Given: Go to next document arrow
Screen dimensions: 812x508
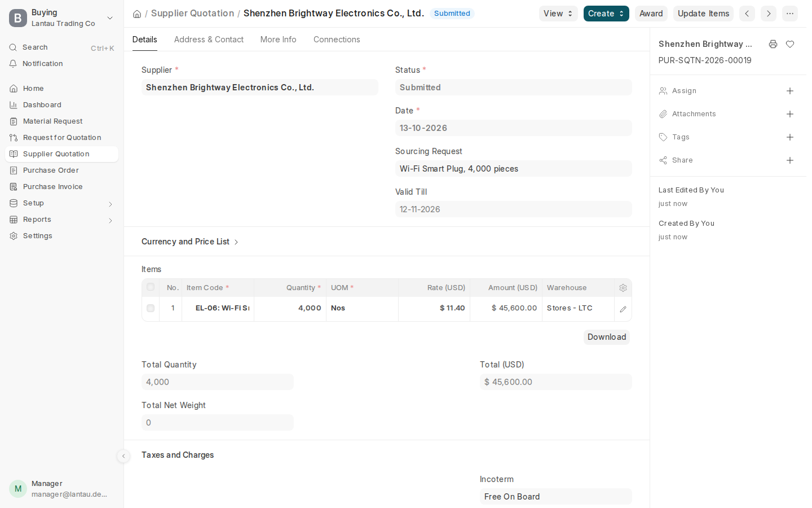Looking at the screenshot, I should [769, 14].
